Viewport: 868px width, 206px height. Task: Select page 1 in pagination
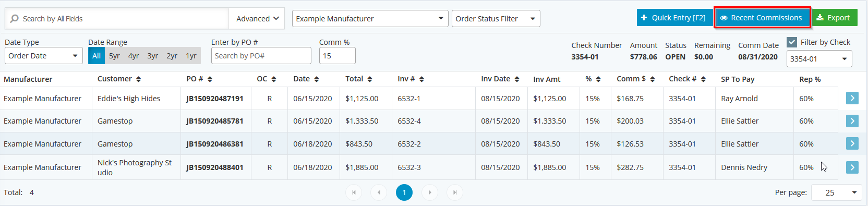[404, 192]
